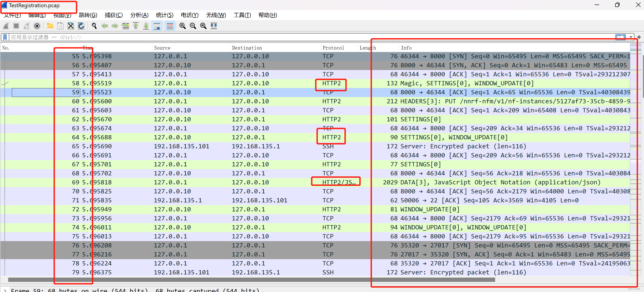Open capture options gear icon

(x=37, y=26)
